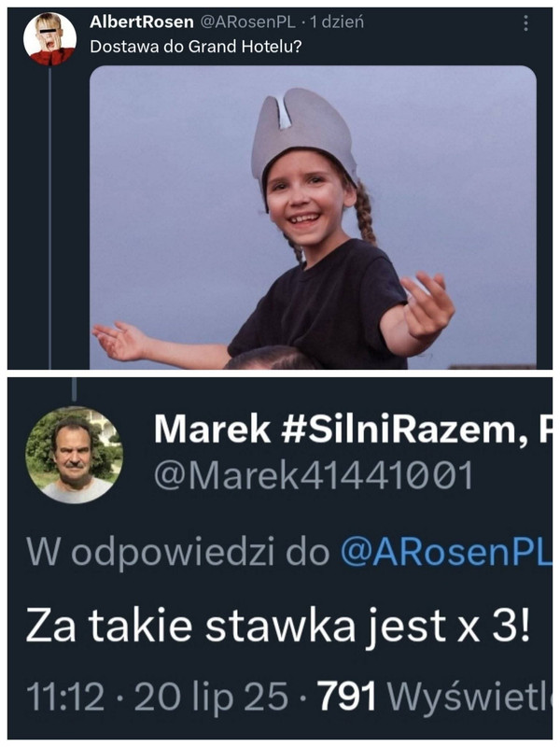Image resolution: width=560 pixels, height=747 pixels.
Task: Click the '20 lip 25' date
Action: tap(211, 698)
